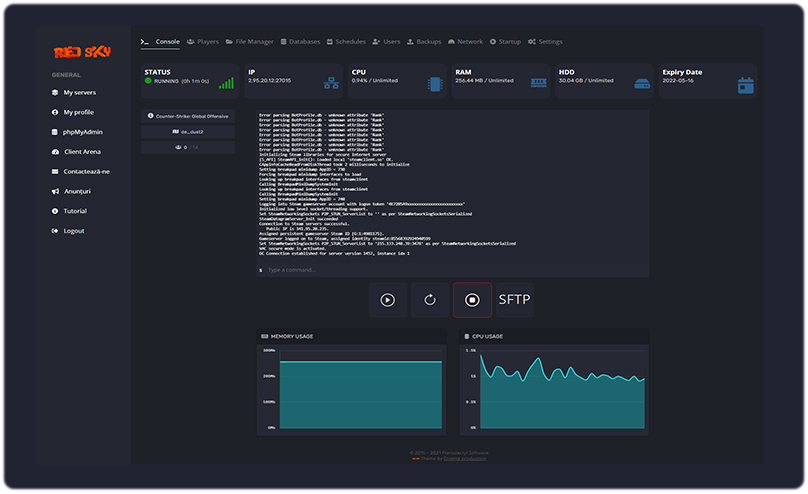Log out using the sidebar Logout link
The height and width of the screenshot is (494, 808).
click(73, 231)
